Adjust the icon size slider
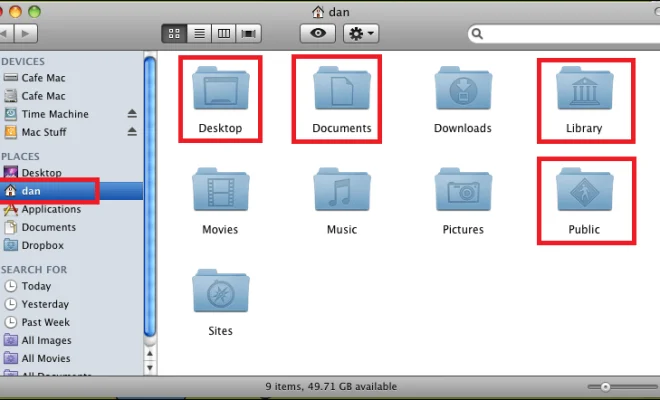The image size is (660, 400). pyautogui.click(x=605, y=387)
